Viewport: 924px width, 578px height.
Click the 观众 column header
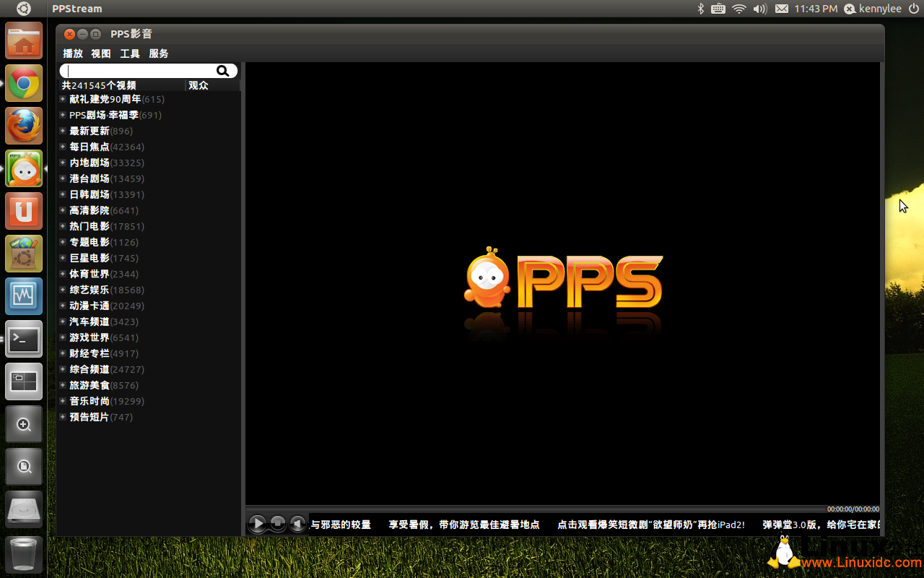pyautogui.click(x=199, y=85)
